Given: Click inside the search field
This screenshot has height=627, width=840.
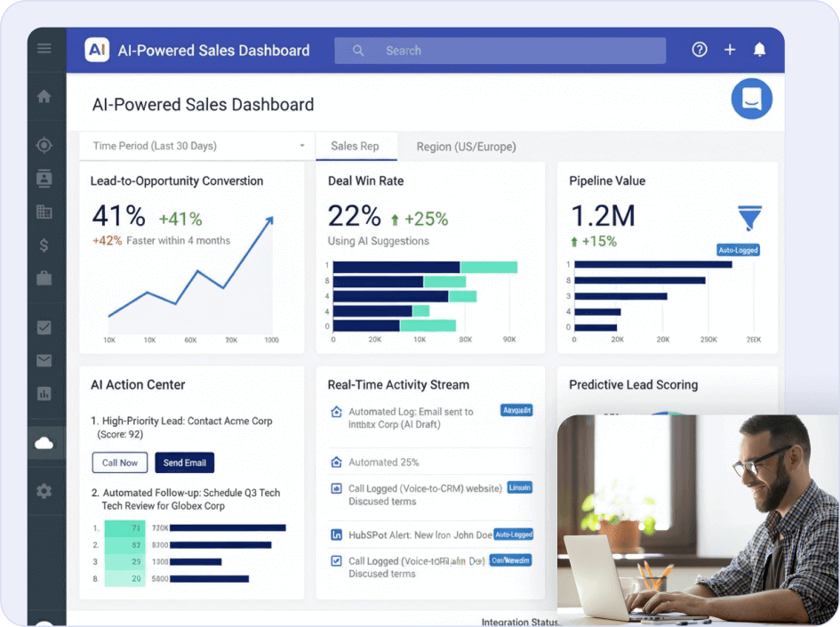Looking at the screenshot, I should coord(498,50).
